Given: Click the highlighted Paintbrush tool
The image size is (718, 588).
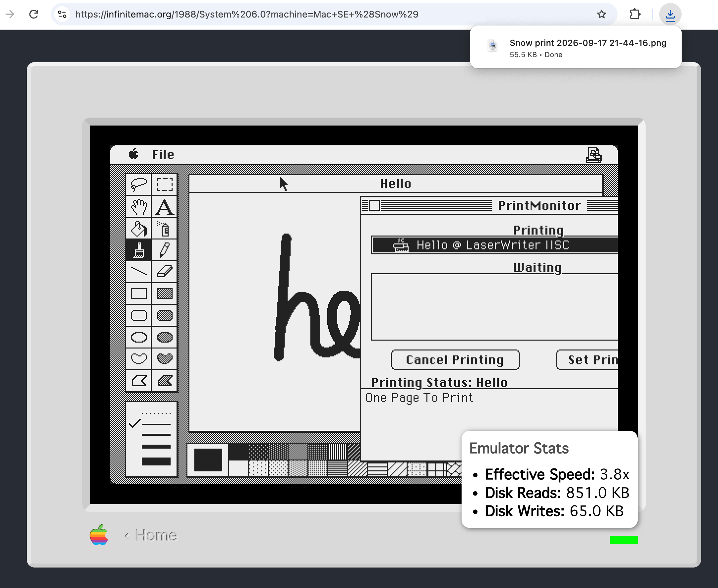Looking at the screenshot, I should [x=138, y=250].
